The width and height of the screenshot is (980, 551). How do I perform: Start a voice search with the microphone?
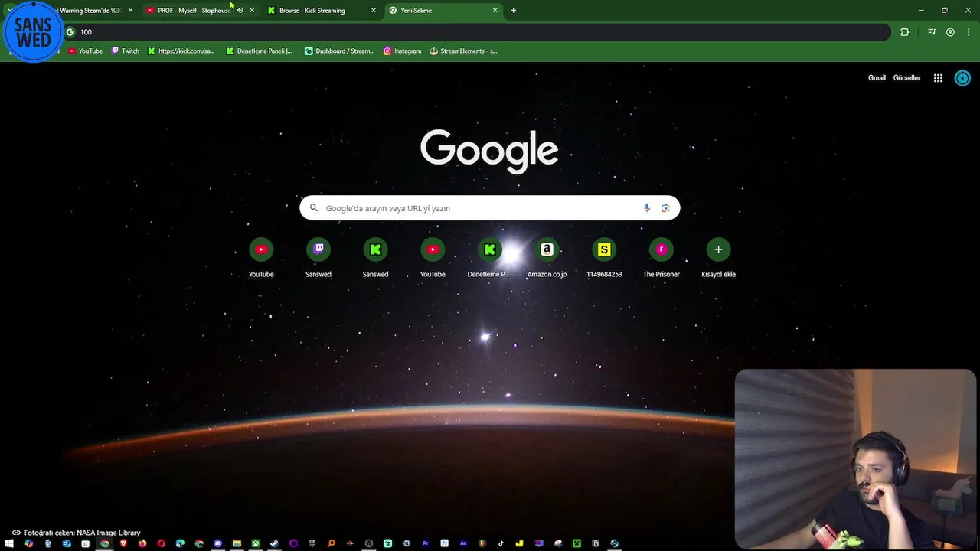tap(647, 208)
